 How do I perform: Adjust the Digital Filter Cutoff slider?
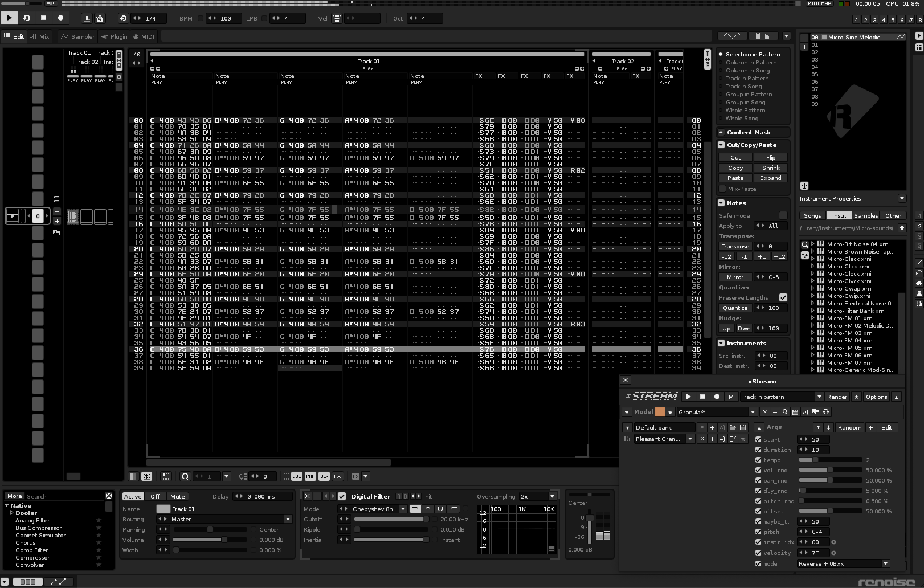(x=392, y=519)
